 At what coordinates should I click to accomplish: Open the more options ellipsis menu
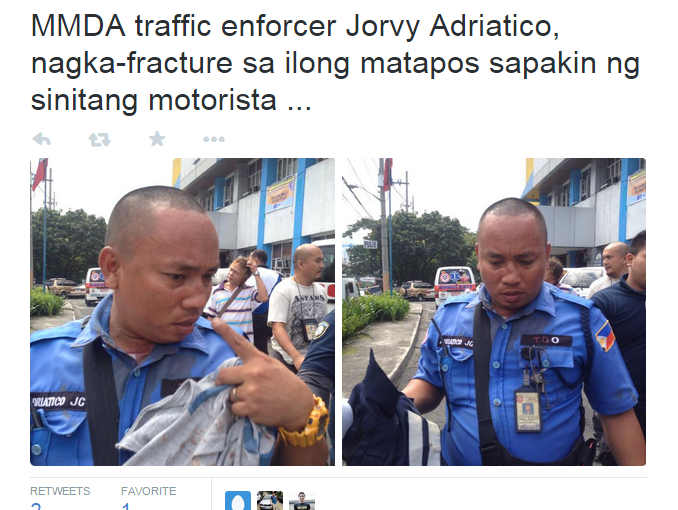214,139
